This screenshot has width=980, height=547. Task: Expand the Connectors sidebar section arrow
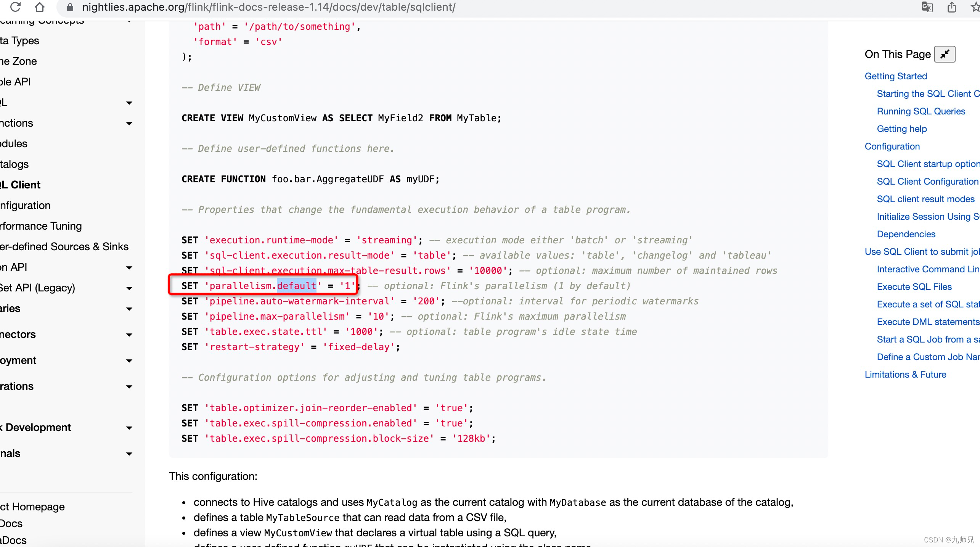coord(129,335)
